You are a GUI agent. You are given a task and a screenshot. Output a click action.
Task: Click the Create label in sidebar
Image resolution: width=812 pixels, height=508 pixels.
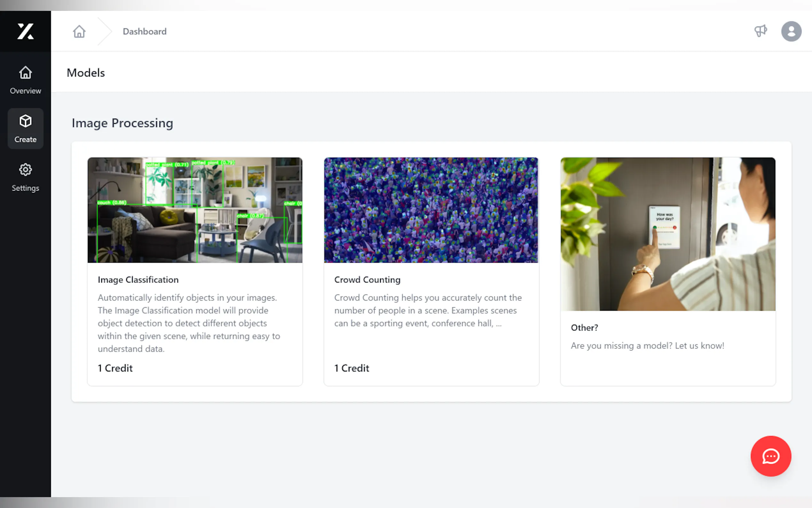(x=26, y=139)
